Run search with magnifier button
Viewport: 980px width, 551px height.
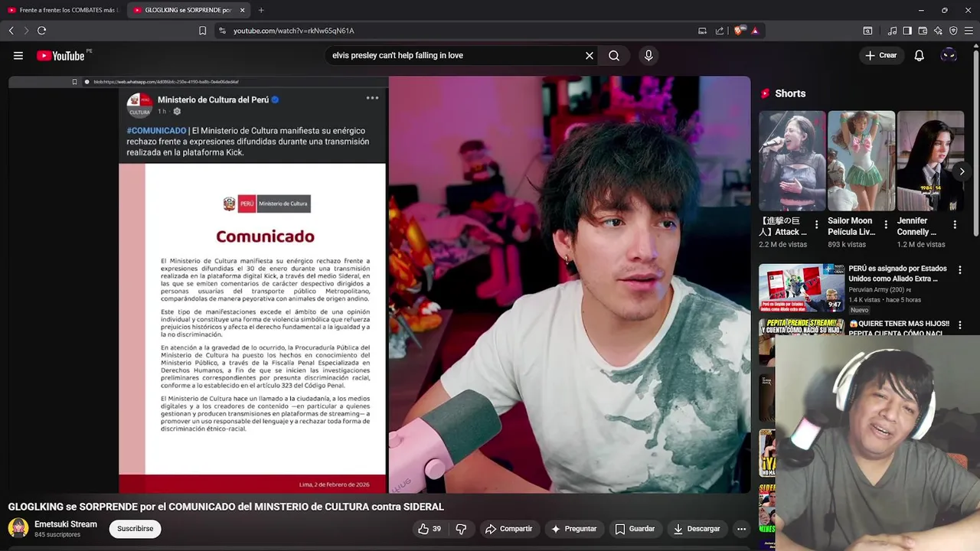[x=614, y=55]
